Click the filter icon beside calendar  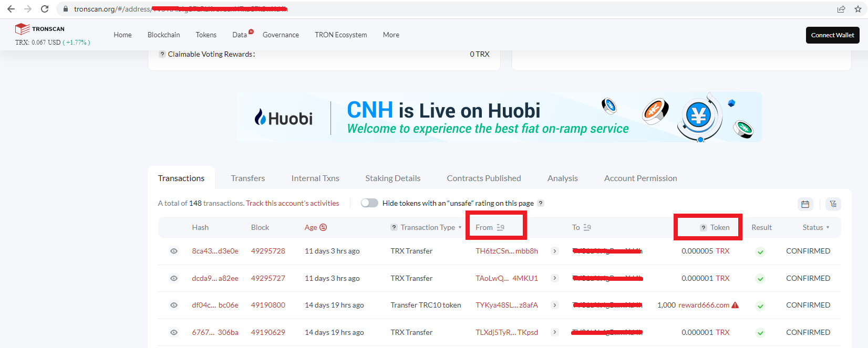pos(833,204)
